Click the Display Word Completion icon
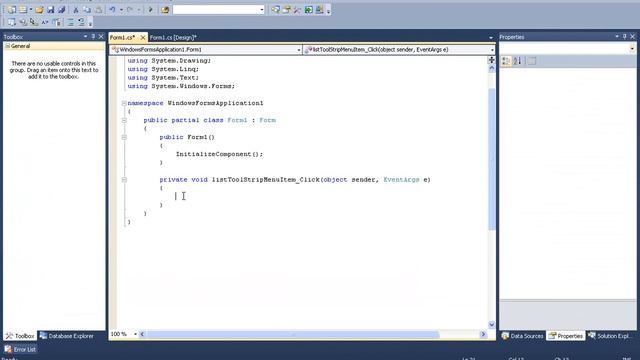 (x=45, y=22)
